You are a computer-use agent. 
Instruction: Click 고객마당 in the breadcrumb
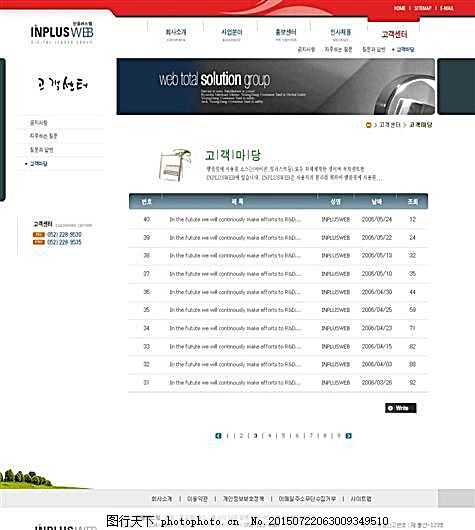421,125
